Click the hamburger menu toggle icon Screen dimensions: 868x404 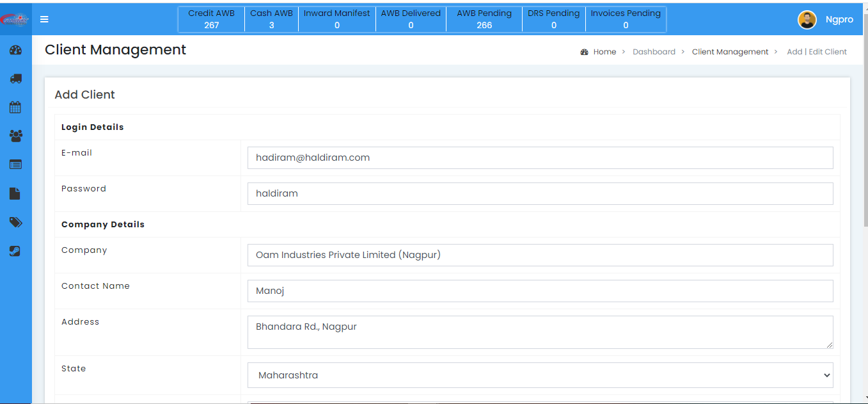coord(44,19)
